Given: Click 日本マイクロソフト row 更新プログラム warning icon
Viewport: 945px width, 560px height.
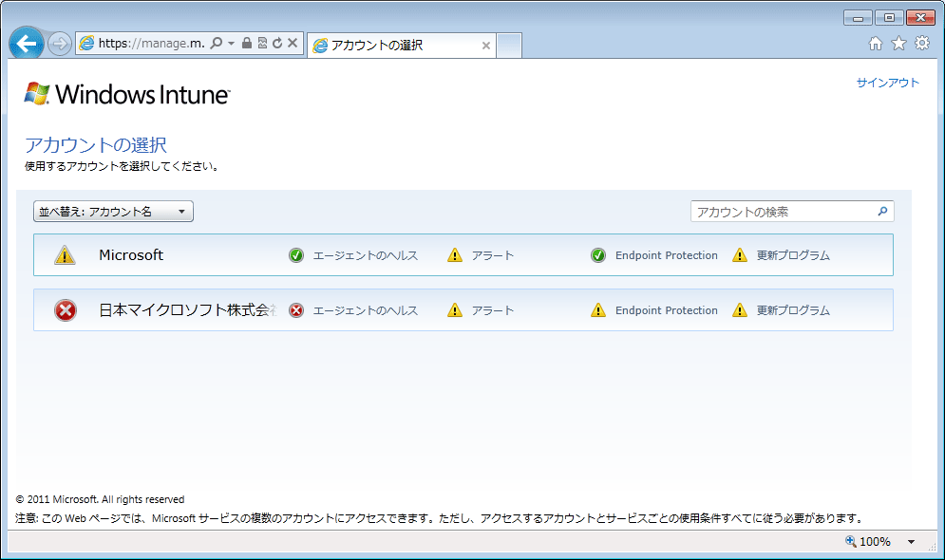Looking at the screenshot, I should [740, 310].
